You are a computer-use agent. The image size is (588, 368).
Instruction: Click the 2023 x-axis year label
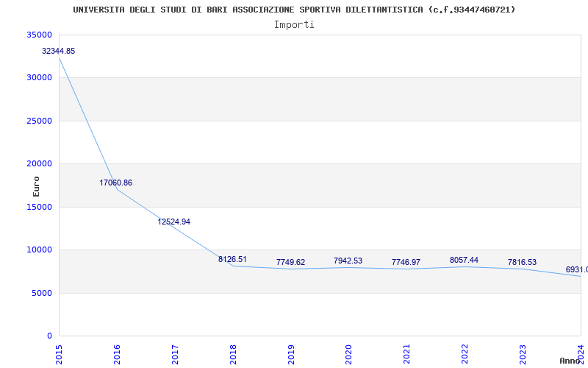point(523,355)
